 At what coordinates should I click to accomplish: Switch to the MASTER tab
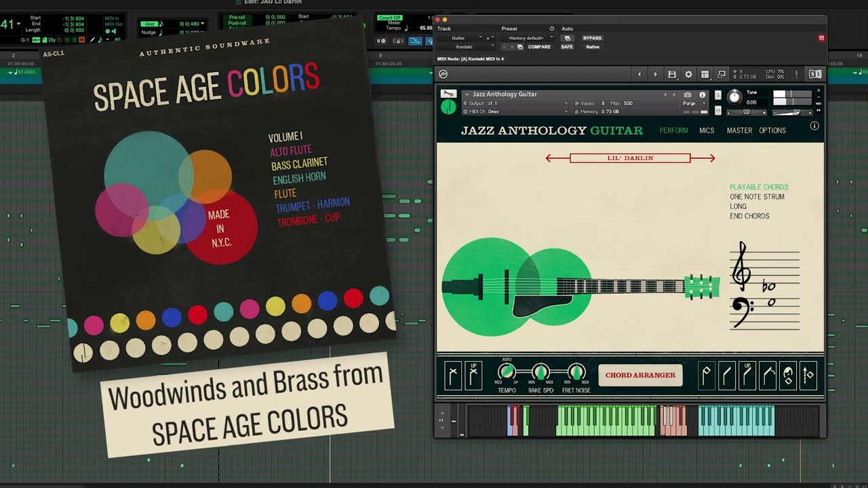[739, 130]
